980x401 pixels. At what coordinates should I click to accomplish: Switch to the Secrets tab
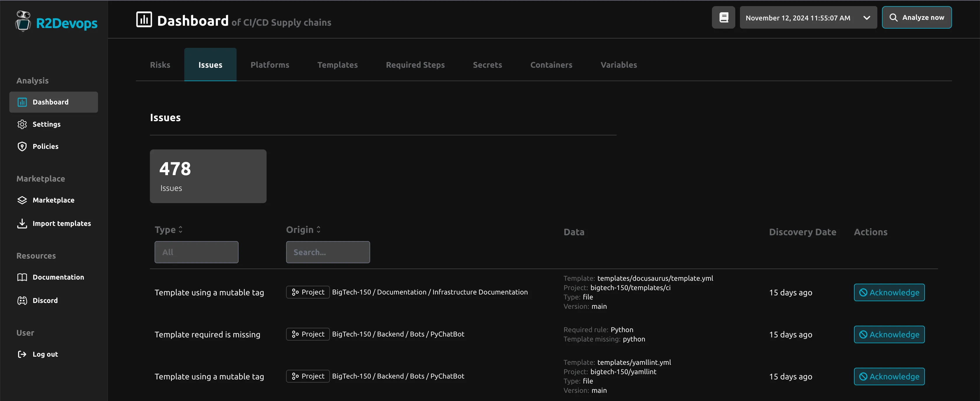[487, 65]
